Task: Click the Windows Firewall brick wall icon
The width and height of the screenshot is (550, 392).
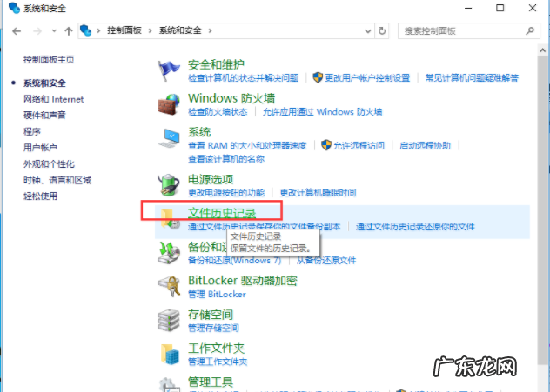Action: tap(169, 104)
